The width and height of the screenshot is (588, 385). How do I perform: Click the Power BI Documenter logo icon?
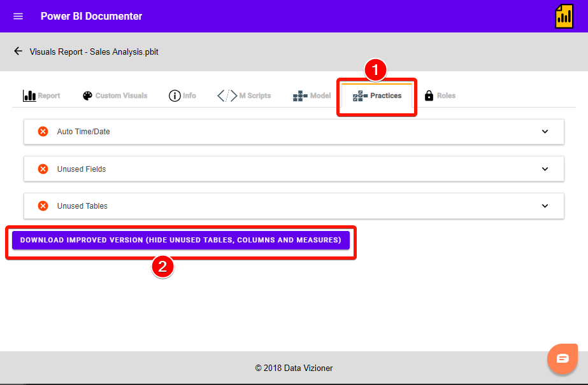564,16
